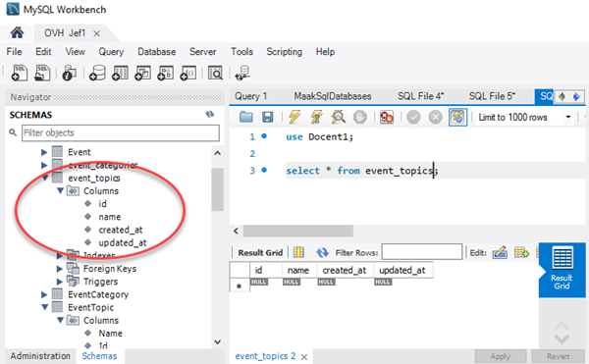This screenshot has height=364, width=589.
Task: Collapse Columns folder under event_topics
Action: tap(60, 191)
